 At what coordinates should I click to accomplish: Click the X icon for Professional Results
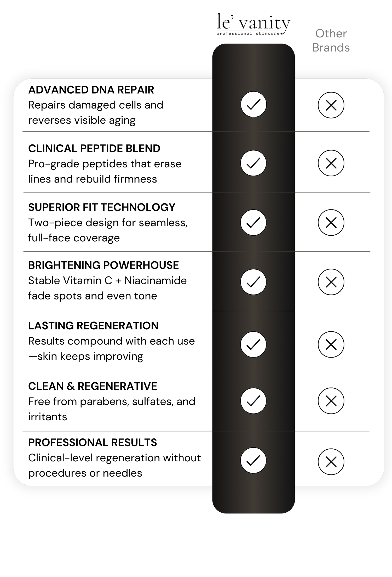[331, 462]
